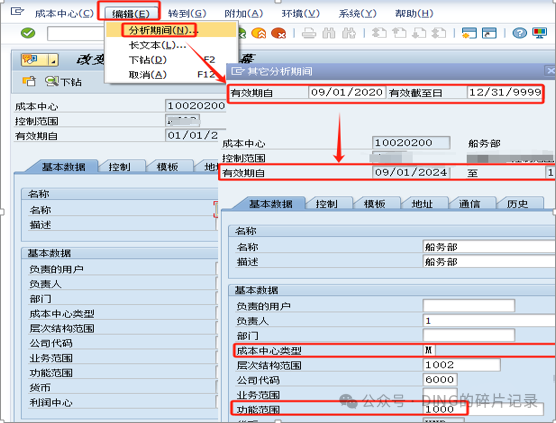Screen dimensions: 556x423
Task: Click the Previous Page icon
Action: point(399,33)
